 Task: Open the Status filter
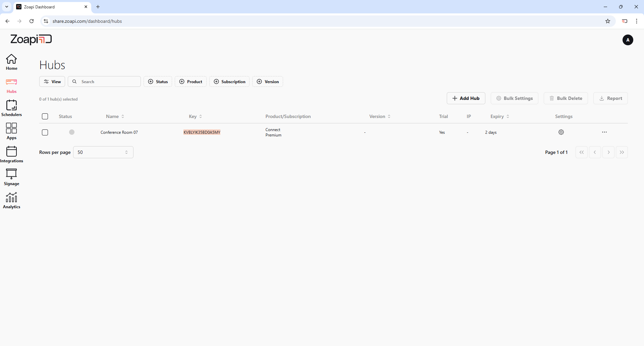(158, 81)
